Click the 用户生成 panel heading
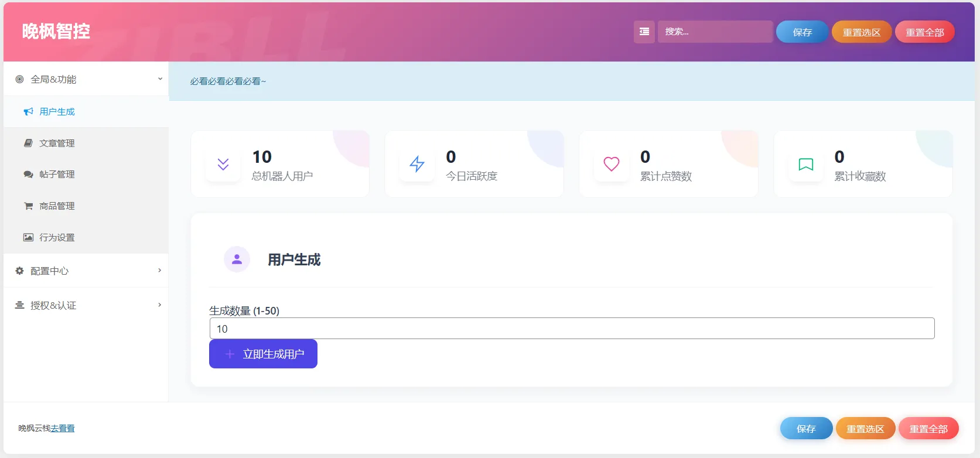Screen dimensions: 980x458 pyautogui.click(x=294, y=259)
